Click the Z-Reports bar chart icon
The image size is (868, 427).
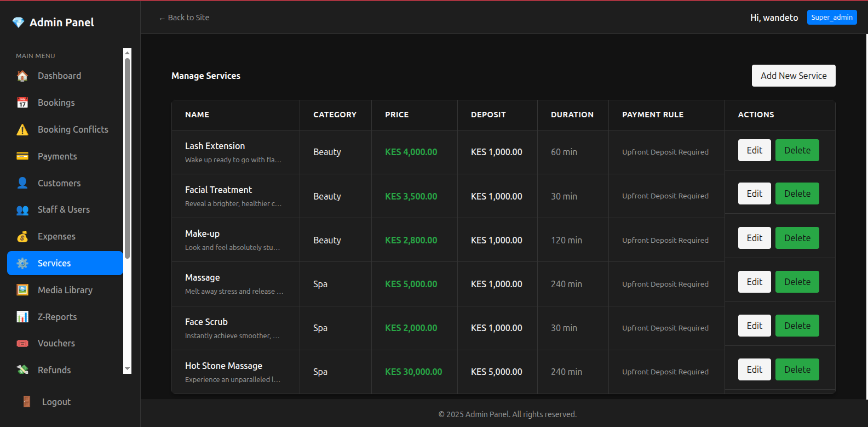(x=22, y=317)
